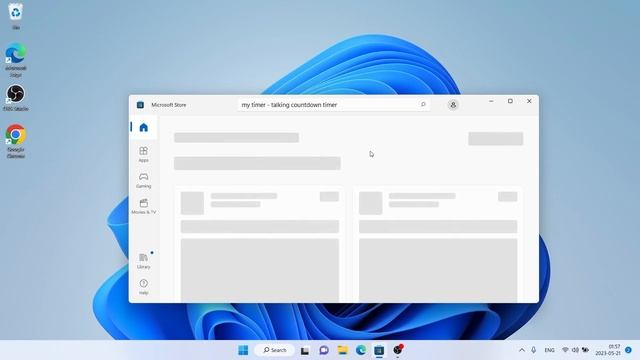
Task: Open Task View on the taskbar
Action: pos(305,350)
